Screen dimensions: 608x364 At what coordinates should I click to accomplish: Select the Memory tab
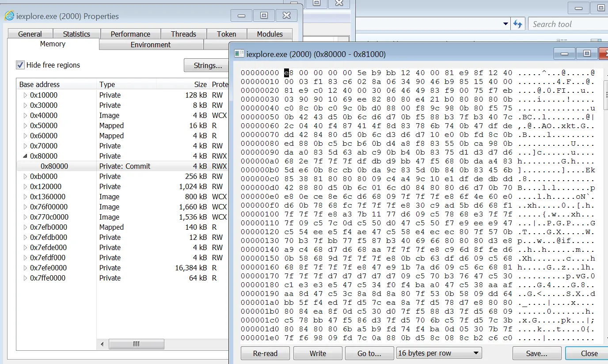click(x=53, y=44)
